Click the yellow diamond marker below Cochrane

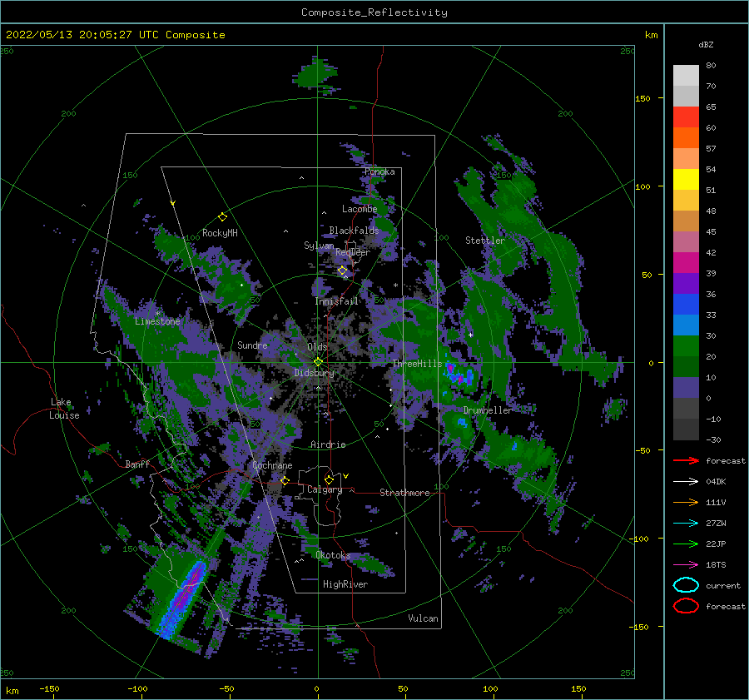285,480
